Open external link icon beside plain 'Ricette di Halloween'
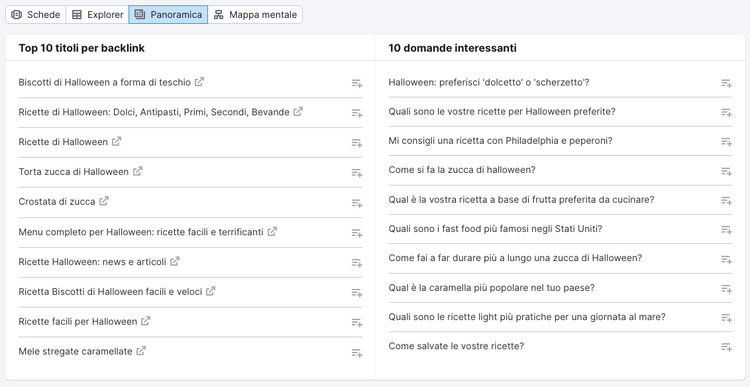Screen dimensions: 750x387 coord(116,142)
